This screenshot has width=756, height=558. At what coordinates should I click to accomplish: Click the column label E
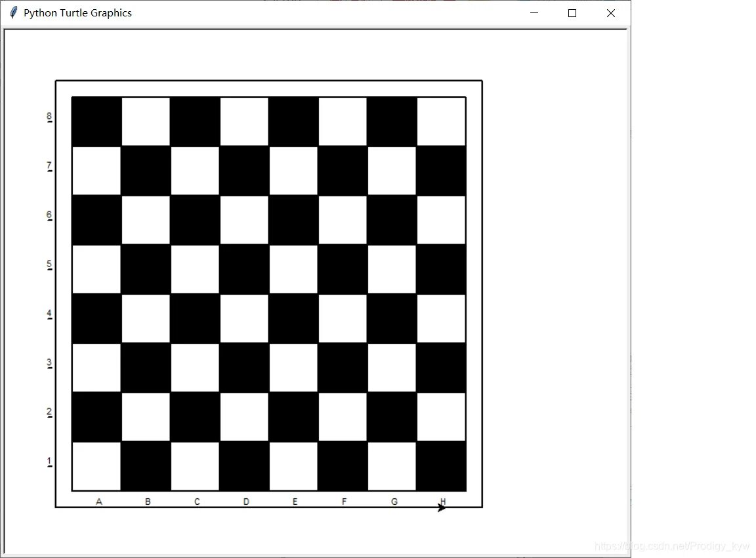(x=295, y=502)
